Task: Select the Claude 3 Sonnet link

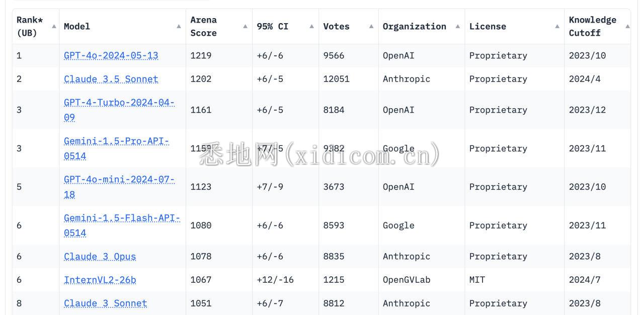Action: tap(105, 303)
